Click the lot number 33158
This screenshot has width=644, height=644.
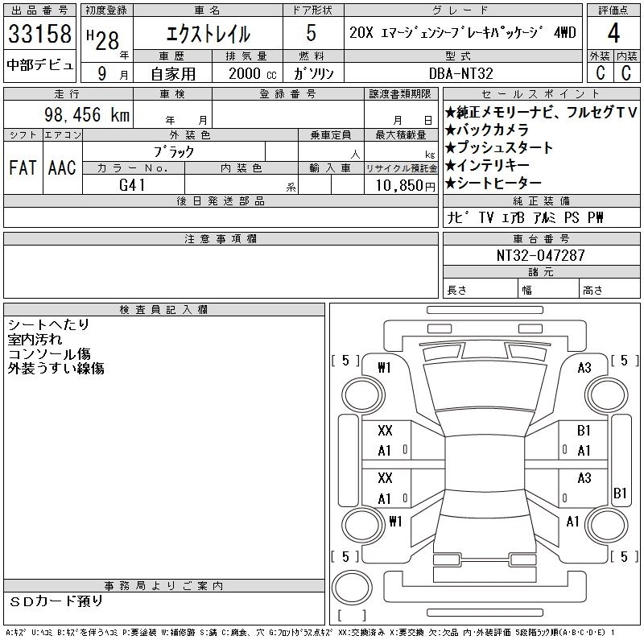coord(39,34)
